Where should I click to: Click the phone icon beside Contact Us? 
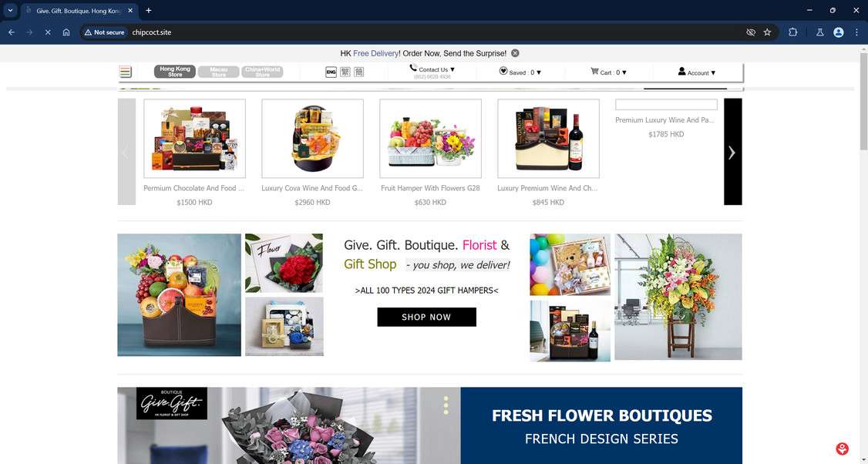click(x=413, y=69)
